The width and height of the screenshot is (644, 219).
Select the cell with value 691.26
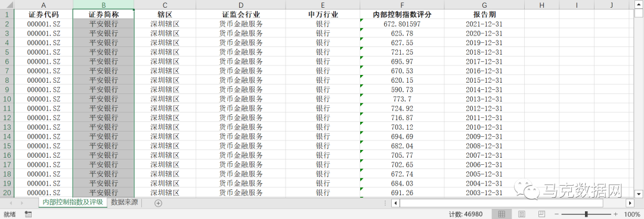(402, 193)
